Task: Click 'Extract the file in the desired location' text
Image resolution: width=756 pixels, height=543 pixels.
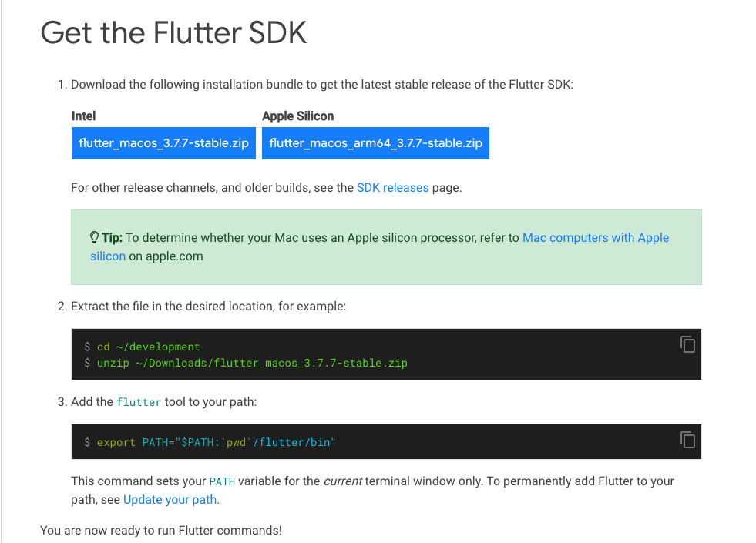Action: tap(208, 307)
